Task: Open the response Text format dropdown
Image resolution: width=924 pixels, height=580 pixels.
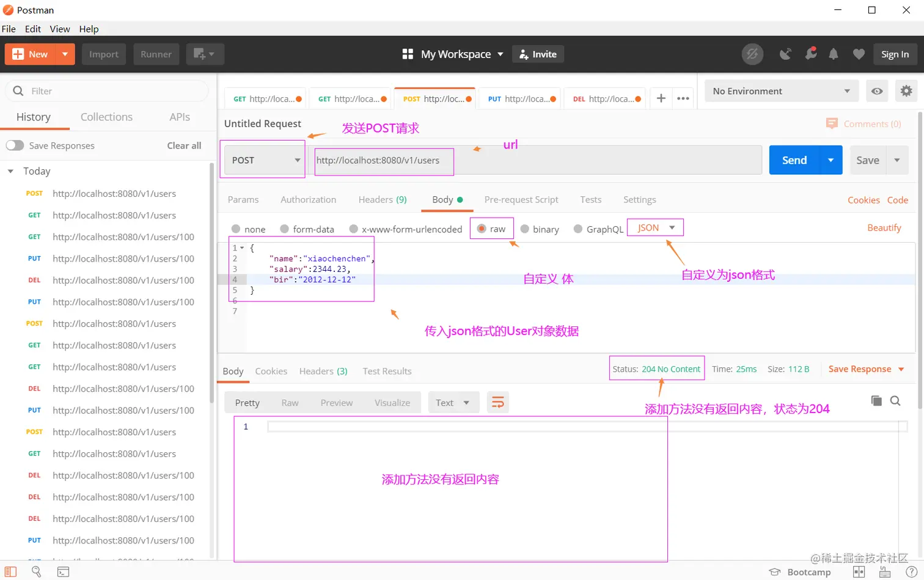Action: click(x=453, y=403)
